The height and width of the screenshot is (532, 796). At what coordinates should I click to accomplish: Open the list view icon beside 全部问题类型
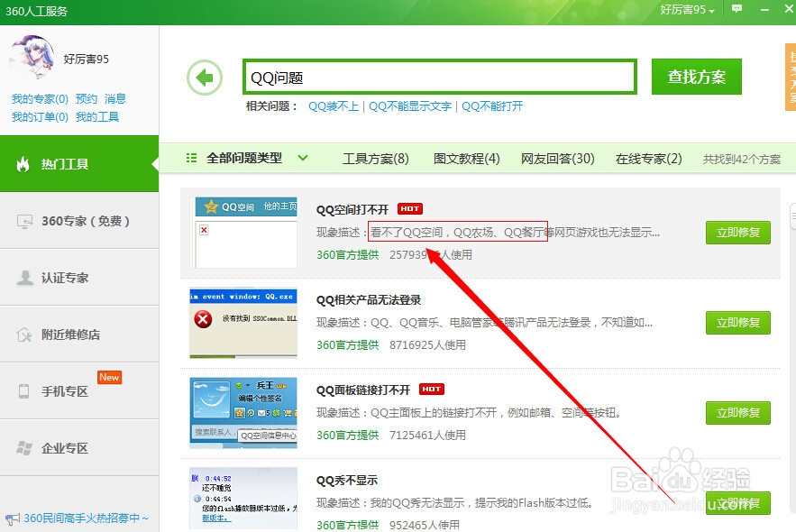191,156
